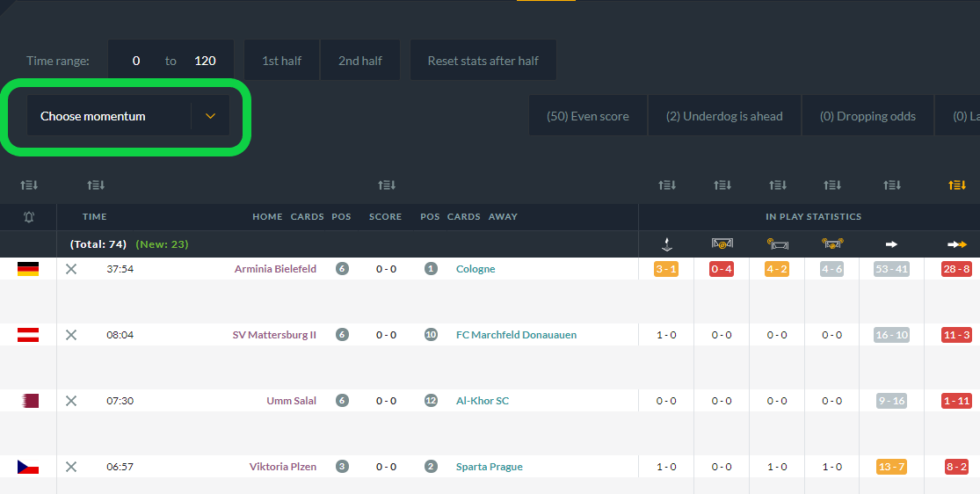
Task: Click the double arrow dangerous attacks icon
Action: point(957,244)
